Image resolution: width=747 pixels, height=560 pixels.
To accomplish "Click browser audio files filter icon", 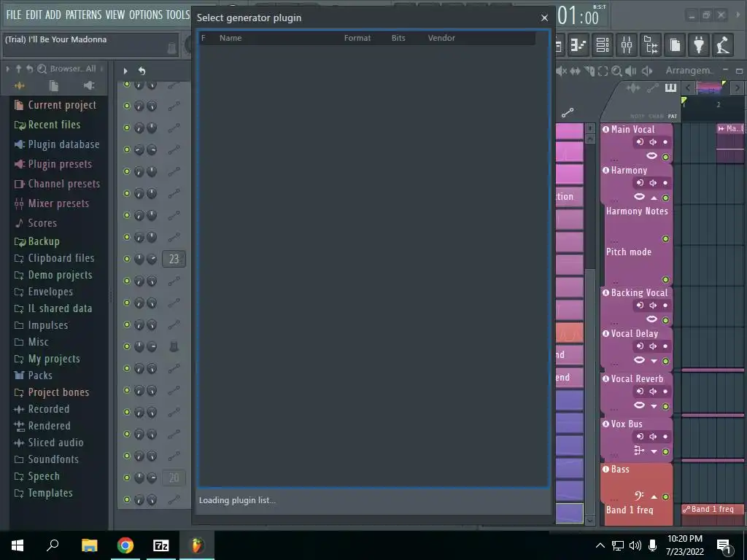I will tap(19, 86).
